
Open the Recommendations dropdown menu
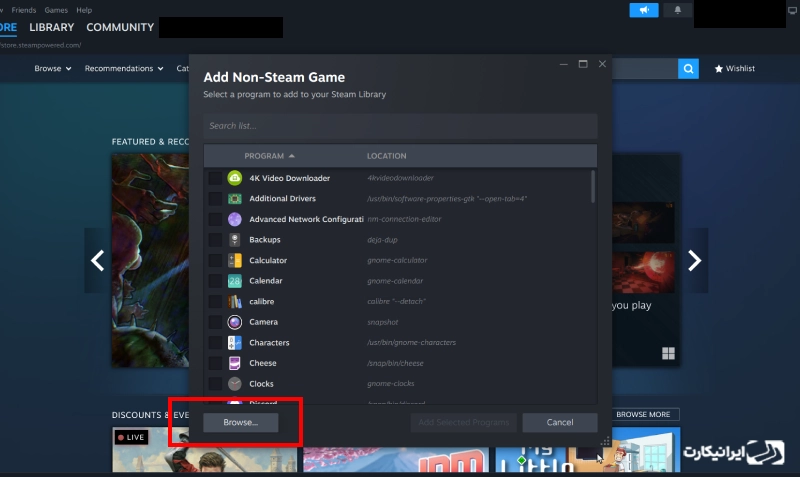pyautogui.click(x=124, y=69)
